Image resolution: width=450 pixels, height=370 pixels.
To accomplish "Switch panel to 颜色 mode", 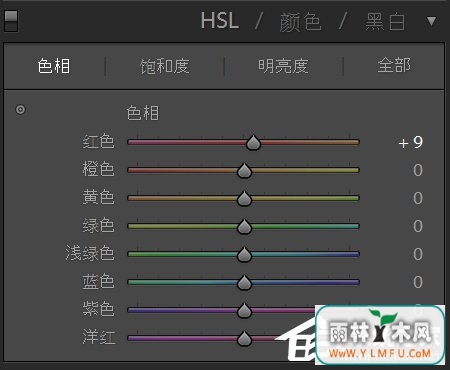I will pos(300,22).
